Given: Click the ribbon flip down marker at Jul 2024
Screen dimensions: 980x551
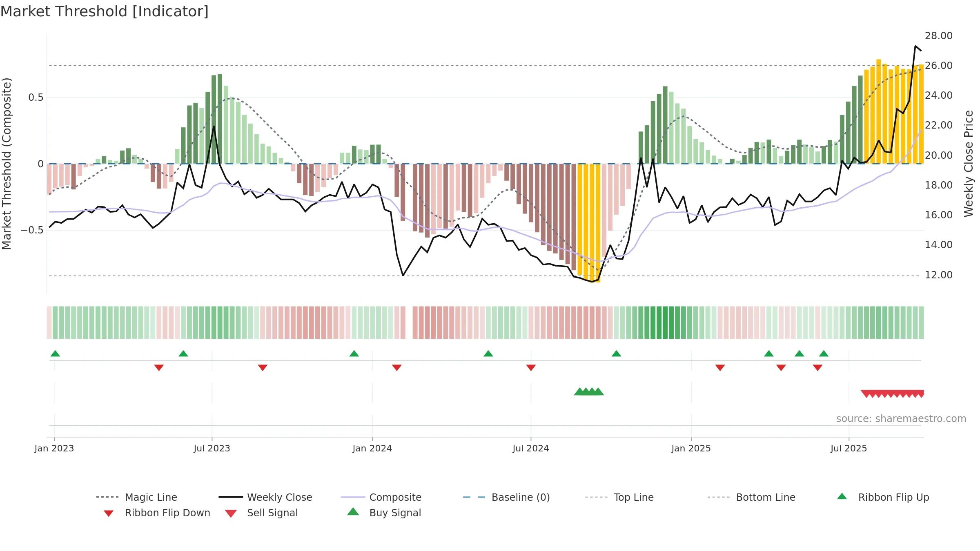Looking at the screenshot, I should pos(531,368).
